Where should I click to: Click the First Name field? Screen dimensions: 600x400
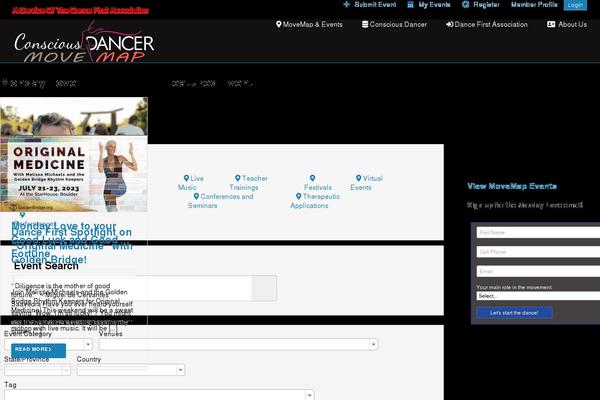click(x=538, y=232)
